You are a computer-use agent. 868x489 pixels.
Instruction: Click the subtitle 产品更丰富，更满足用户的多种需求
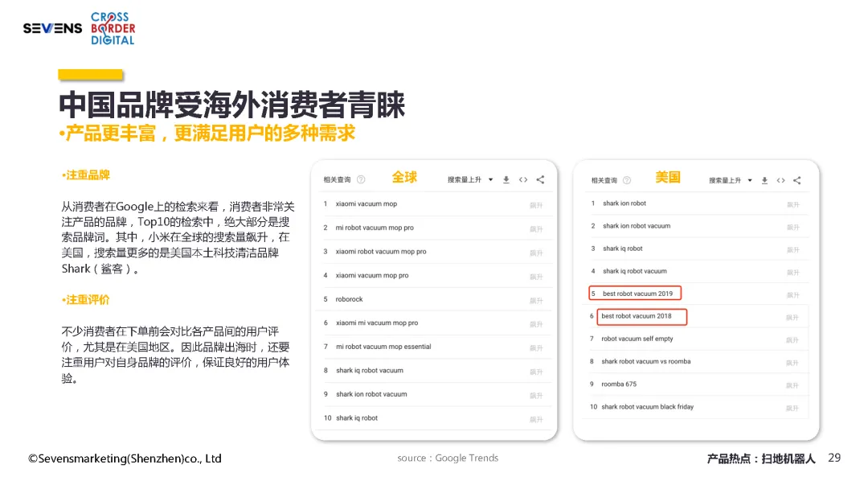pos(207,134)
